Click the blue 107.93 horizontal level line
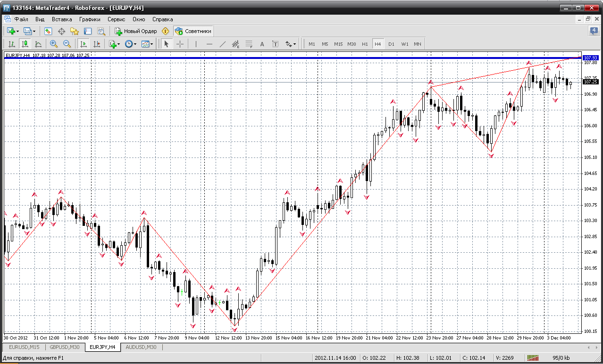This screenshot has width=603, height=364. (293, 58)
